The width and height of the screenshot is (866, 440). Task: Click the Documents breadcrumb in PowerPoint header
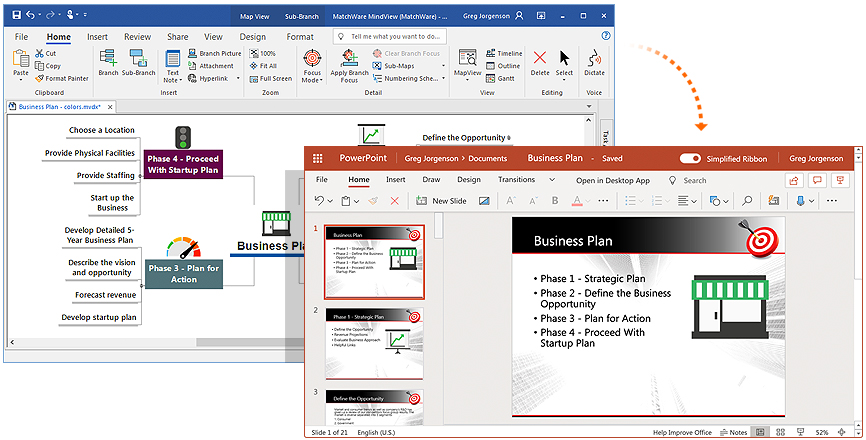(487, 158)
